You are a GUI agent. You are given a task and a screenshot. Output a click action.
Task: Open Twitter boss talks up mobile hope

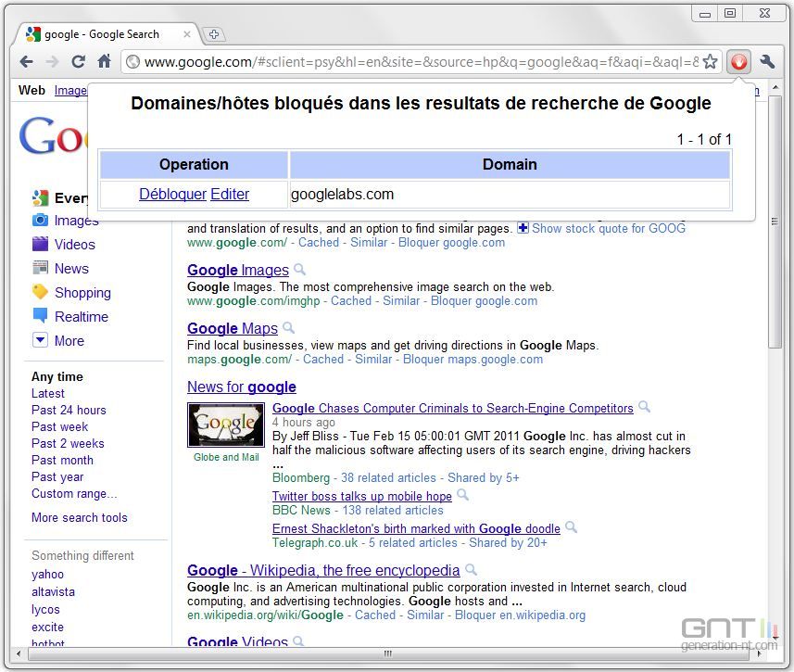(362, 496)
